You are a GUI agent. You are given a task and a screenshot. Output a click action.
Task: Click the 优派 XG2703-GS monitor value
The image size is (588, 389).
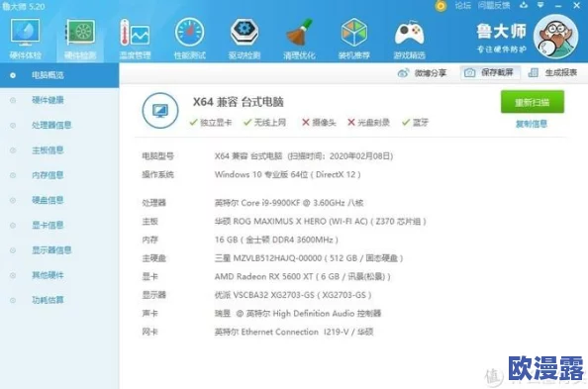[x=293, y=295]
